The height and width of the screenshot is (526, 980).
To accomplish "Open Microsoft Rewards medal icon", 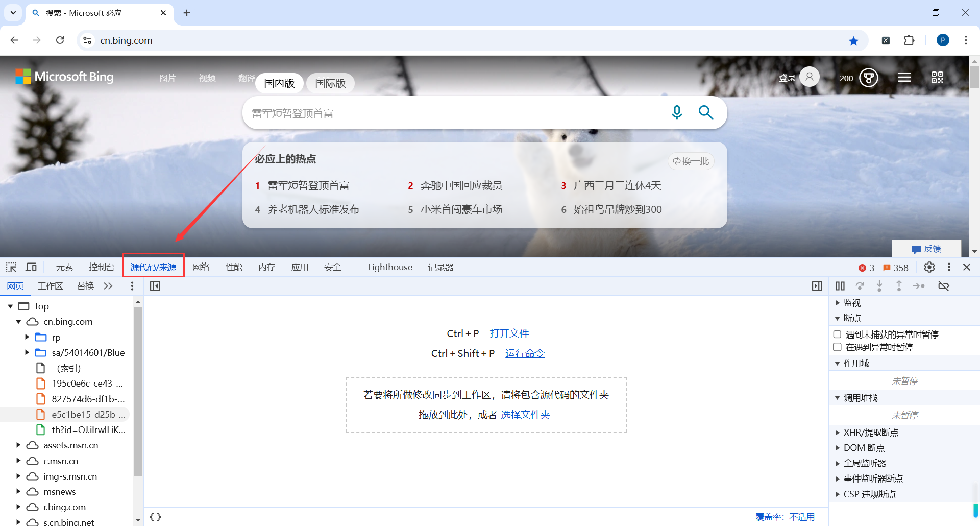I will [x=869, y=78].
